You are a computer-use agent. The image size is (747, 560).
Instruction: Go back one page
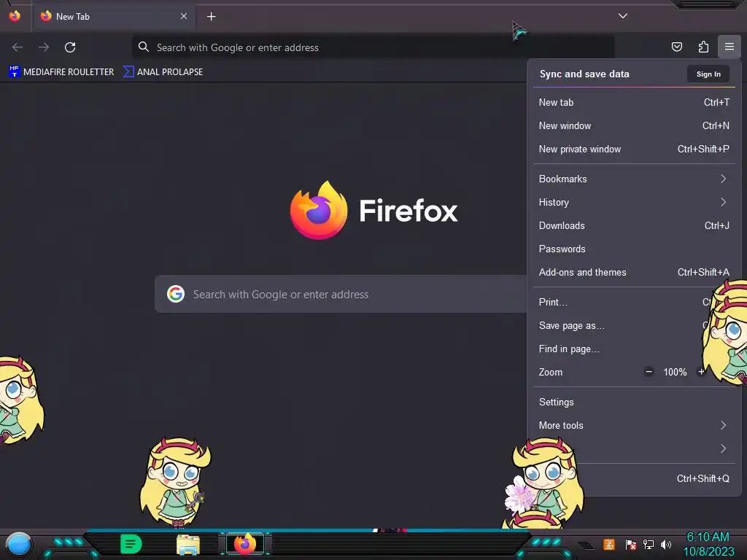(18, 47)
